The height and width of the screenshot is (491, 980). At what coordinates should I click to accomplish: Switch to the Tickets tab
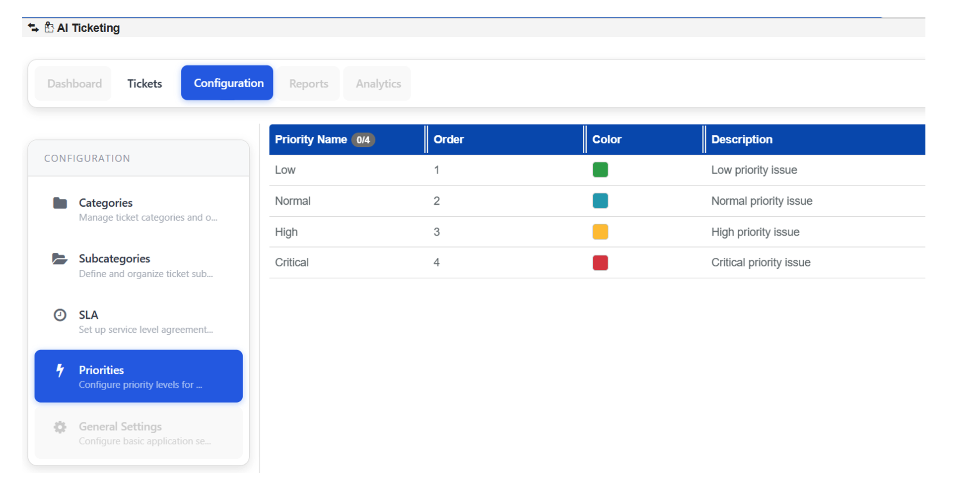tap(144, 83)
